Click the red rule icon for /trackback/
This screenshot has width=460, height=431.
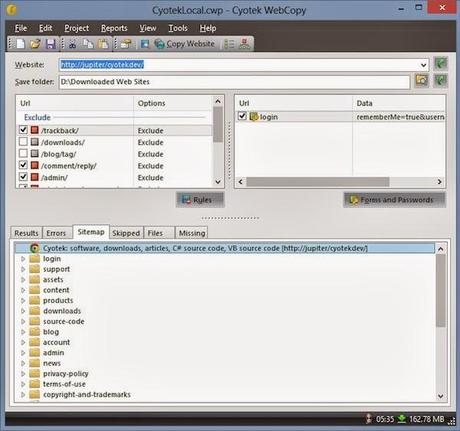35,130
